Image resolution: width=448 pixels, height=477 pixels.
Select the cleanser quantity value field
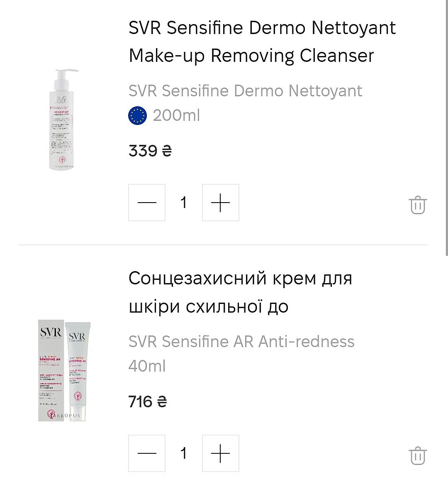183,203
